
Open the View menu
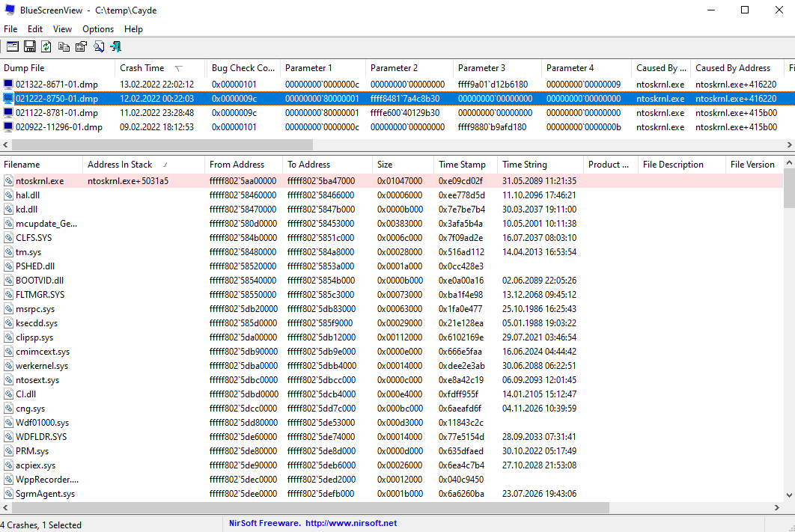(62, 29)
